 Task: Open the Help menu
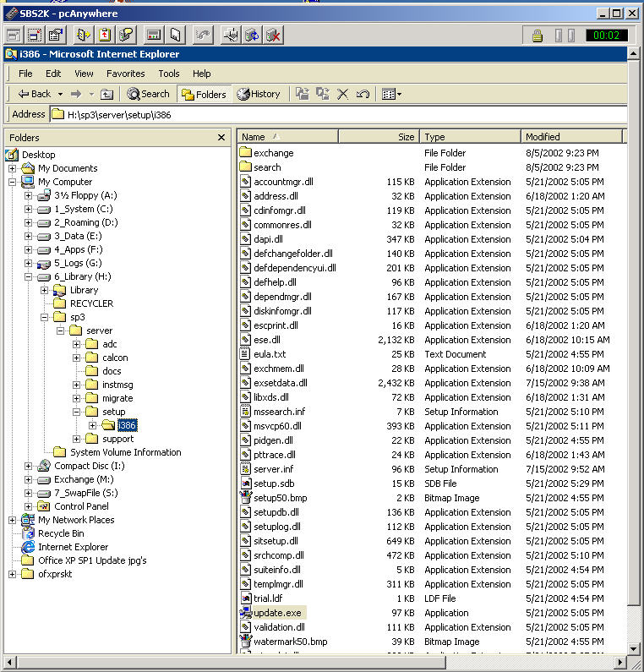point(201,74)
